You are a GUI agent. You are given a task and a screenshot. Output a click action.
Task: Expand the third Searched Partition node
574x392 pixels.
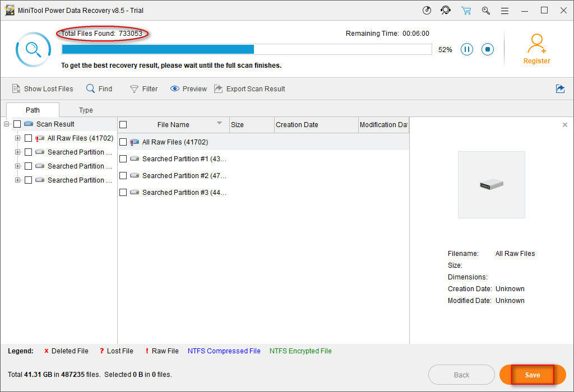[x=17, y=180]
